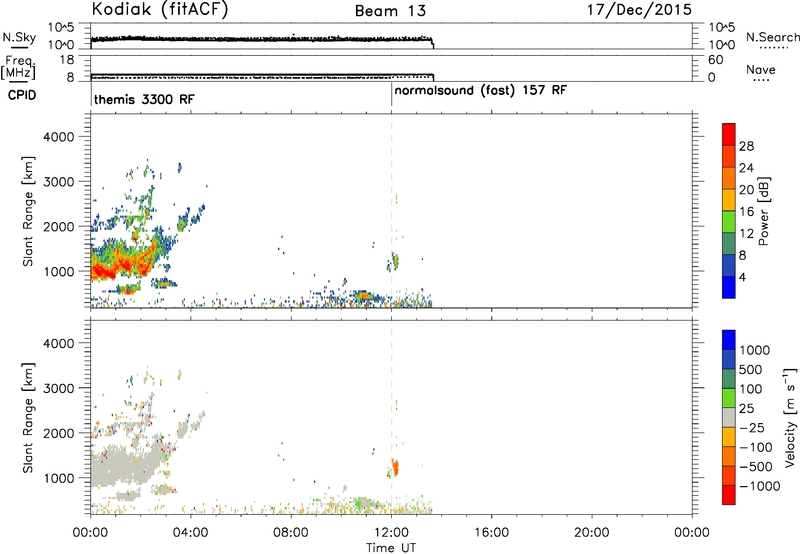The width and height of the screenshot is (800, 554).
Task: Click the '12:00' time tick label
Action: click(x=391, y=533)
